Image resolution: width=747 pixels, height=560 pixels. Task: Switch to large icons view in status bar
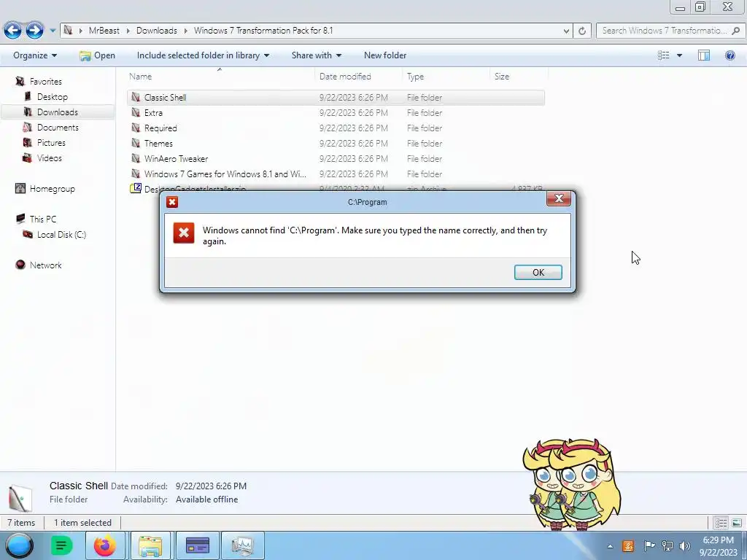click(737, 523)
